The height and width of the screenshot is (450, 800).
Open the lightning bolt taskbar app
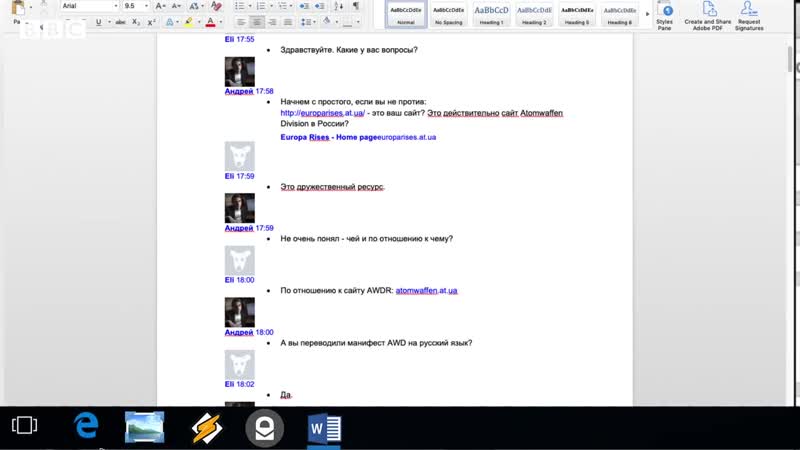[207, 428]
